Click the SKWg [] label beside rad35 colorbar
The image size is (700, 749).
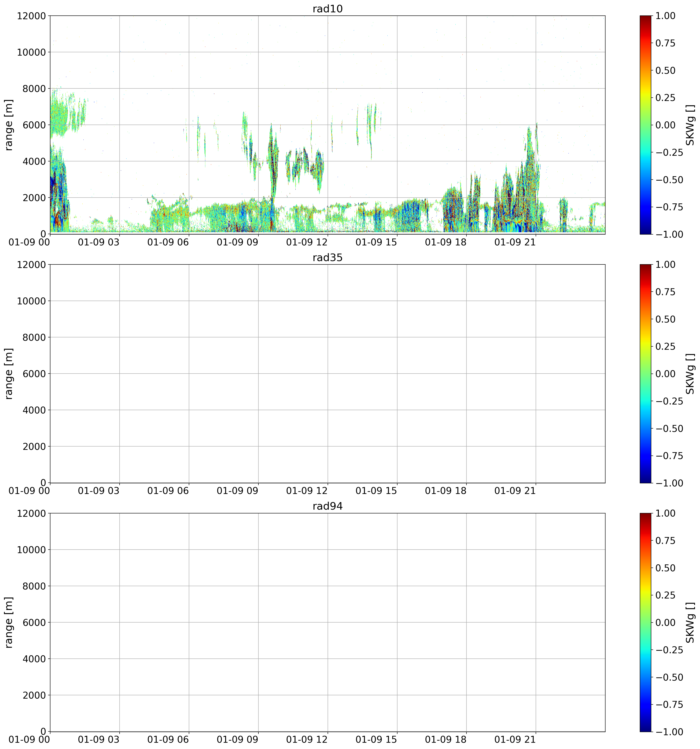(690, 374)
